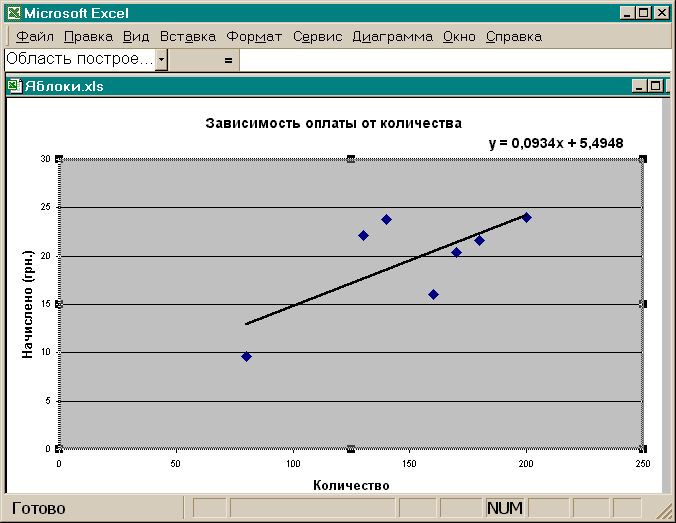Select the data point at quantity 180

pyautogui.click(x=479, y=240)
